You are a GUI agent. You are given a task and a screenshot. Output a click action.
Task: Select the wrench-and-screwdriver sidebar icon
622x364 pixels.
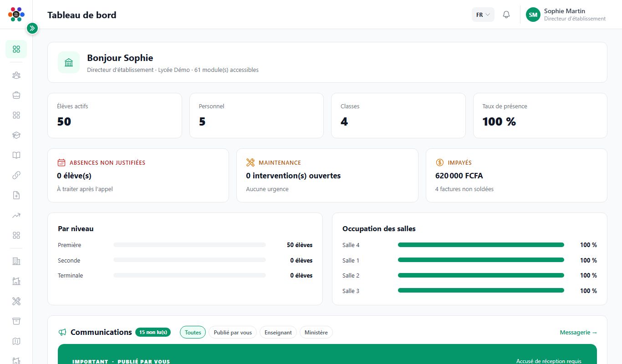[x=16, y=301]
